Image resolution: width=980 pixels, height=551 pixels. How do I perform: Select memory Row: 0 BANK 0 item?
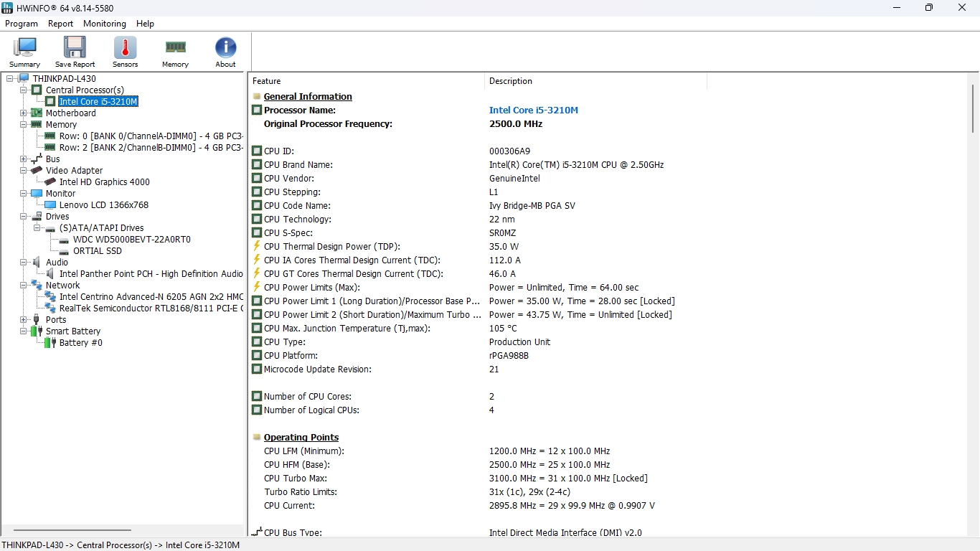(x=151, y=136)
